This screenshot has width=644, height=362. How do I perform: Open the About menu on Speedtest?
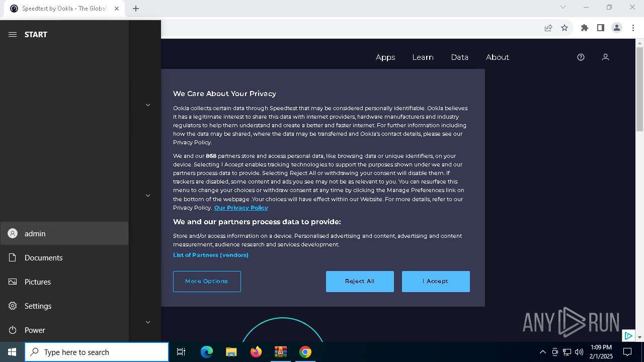(x=498, y=57)
